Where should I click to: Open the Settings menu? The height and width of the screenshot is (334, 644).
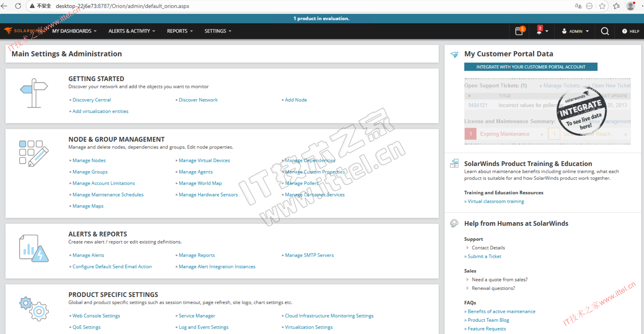pos(218,31)
